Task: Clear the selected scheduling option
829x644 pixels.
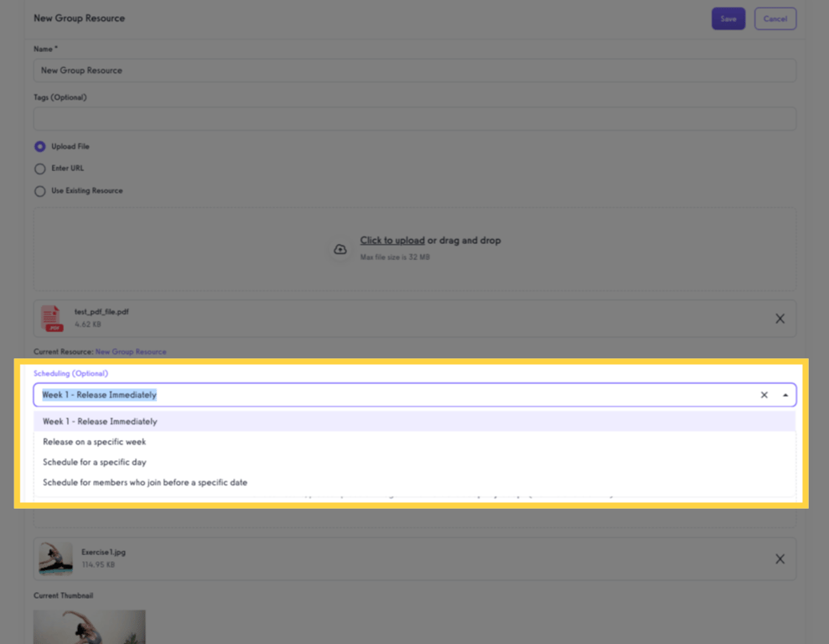Action: 764,394
